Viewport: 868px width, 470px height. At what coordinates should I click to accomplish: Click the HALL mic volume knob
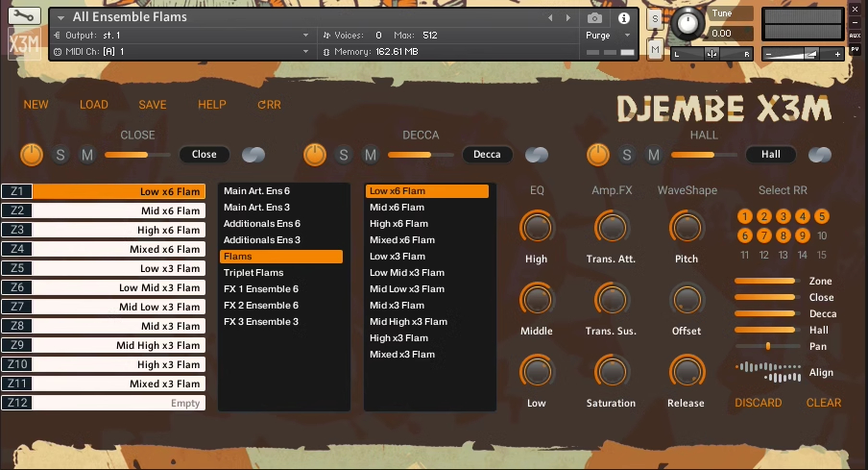pyautogui.click(x=598, y=155)
